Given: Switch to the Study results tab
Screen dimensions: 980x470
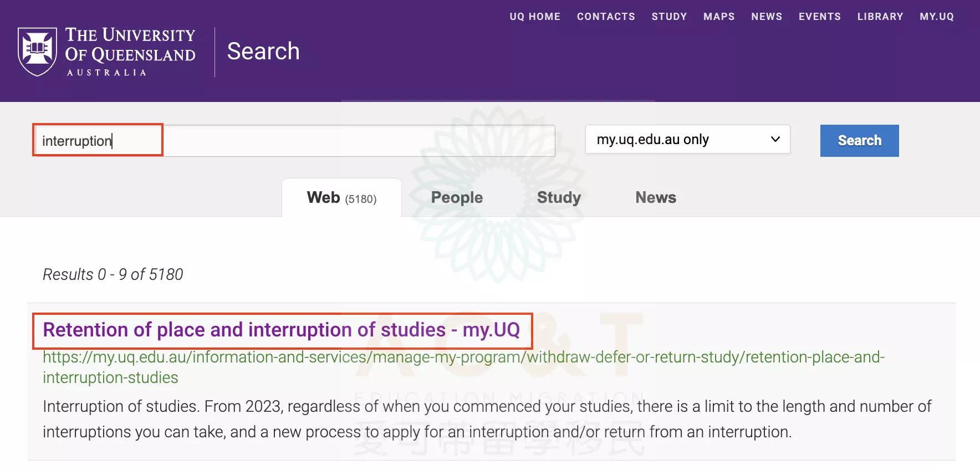Looking at the screenshot, I should click(559, 198).
